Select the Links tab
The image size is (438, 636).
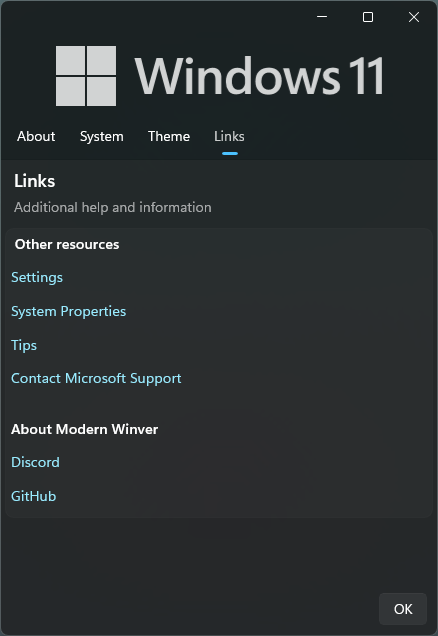tap(229, 136)
